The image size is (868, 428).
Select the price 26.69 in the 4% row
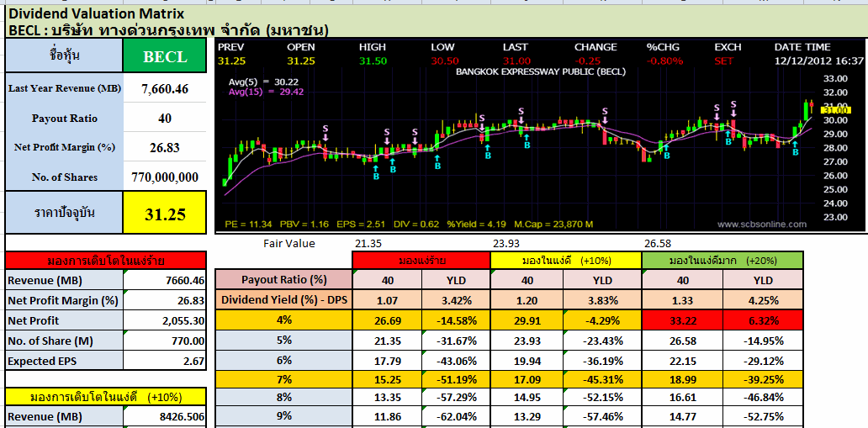coord(387,320)
